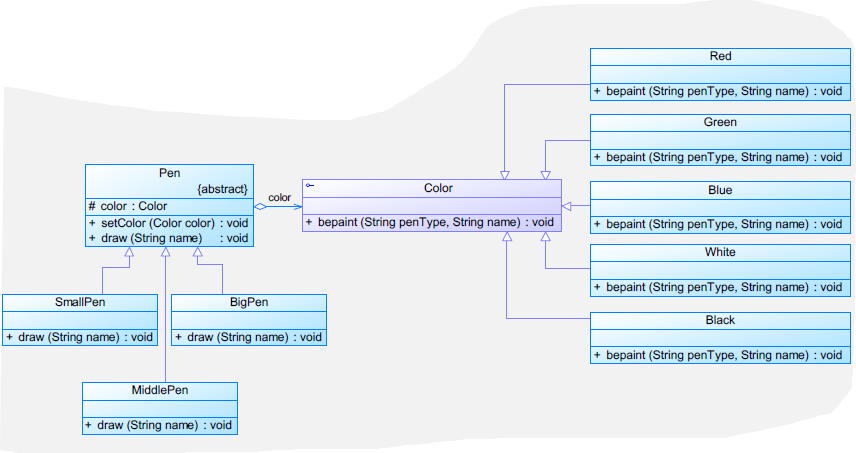Select the MiddlePen inheritance triangle under Pen

click(x=165, y=252)
